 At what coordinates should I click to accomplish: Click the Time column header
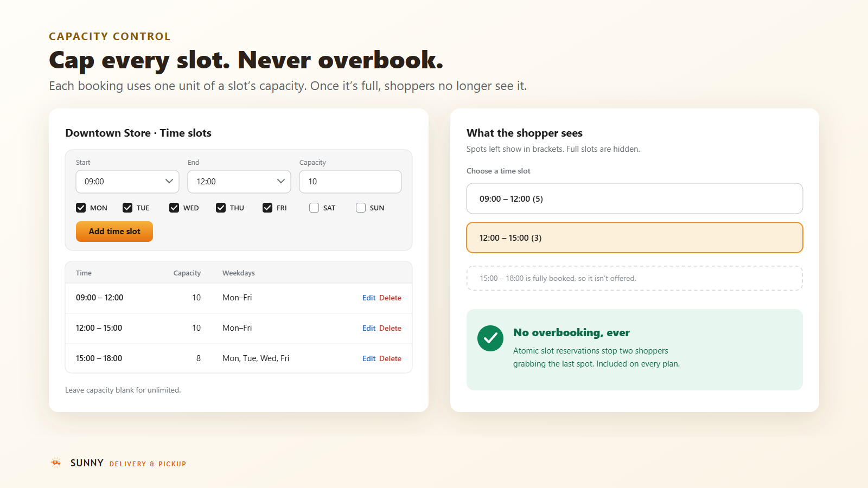[x=84, y=273]
